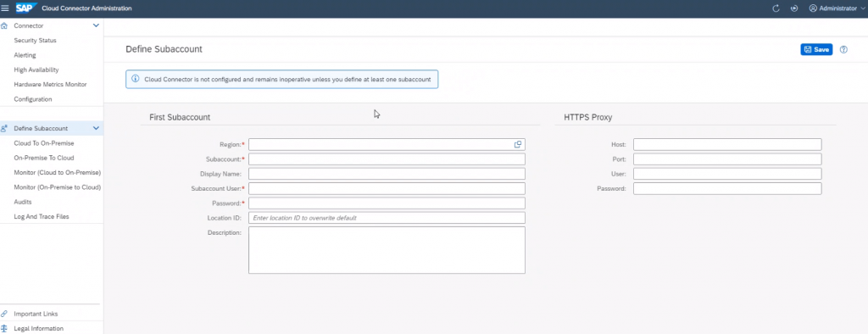Go to Cloud To On-Premise
Image resolution: width=868 pixels, height=334 pixels.
coord(44,143)
